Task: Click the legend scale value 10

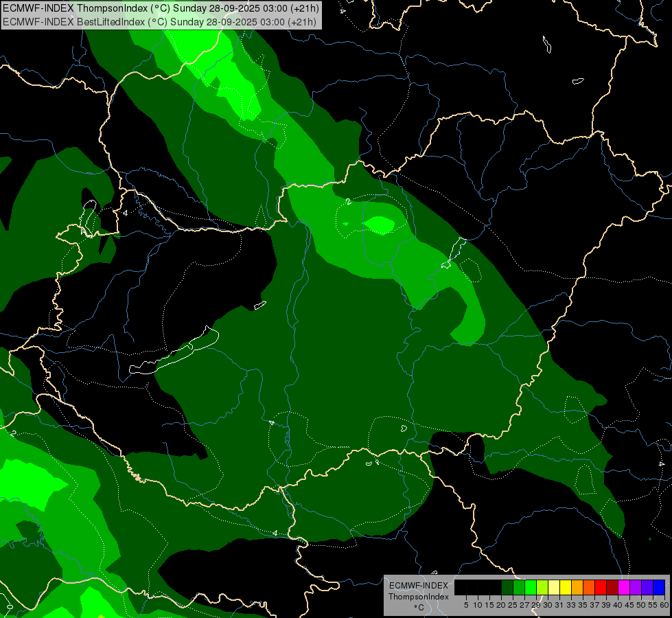Action: click(478, 605)
